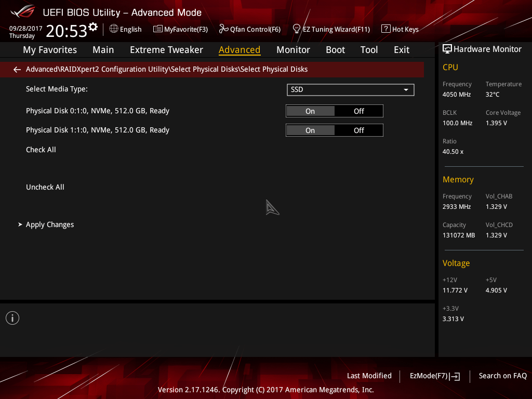532x399 pixels.
Task: Click the +12V value 11.772 V
Action: point(455,290)
